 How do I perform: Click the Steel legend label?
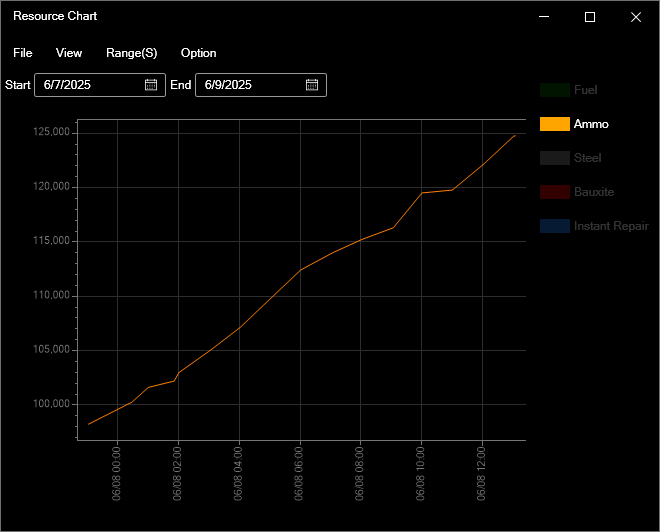[588, 158]
